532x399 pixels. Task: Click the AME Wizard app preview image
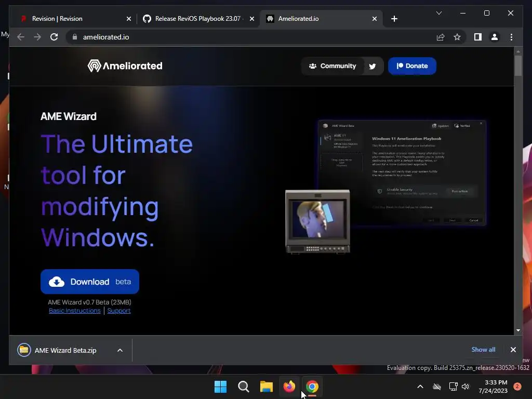coord(402,172)
